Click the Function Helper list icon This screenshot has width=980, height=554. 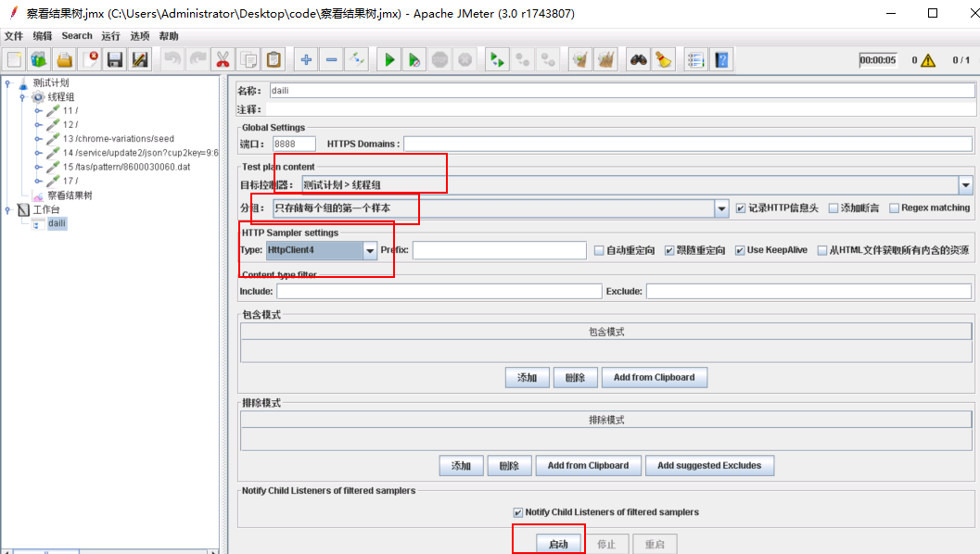(x=695, y=60)
